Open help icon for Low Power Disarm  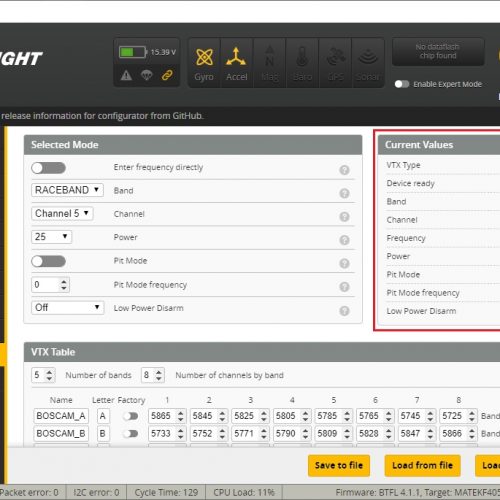344,311
